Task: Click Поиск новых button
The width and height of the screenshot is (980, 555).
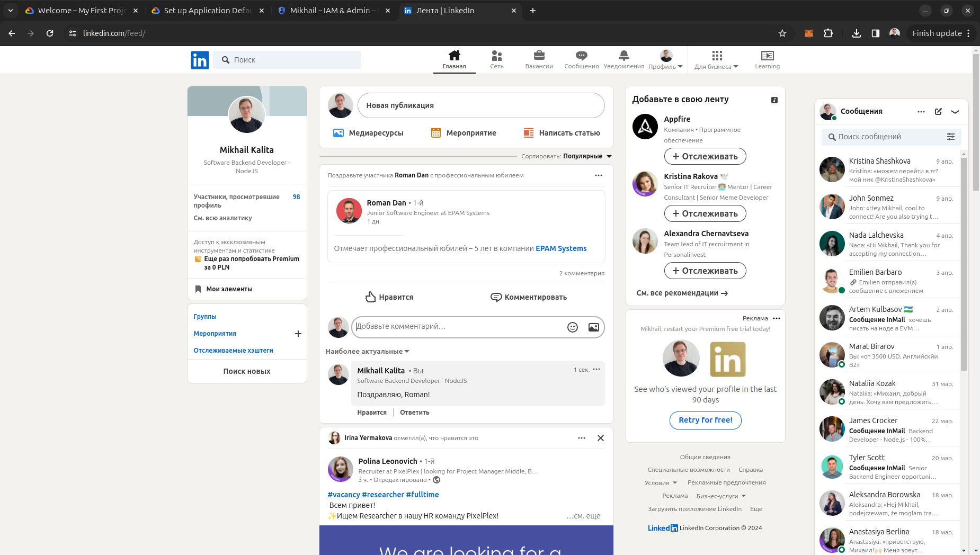Action: point(247,371)
